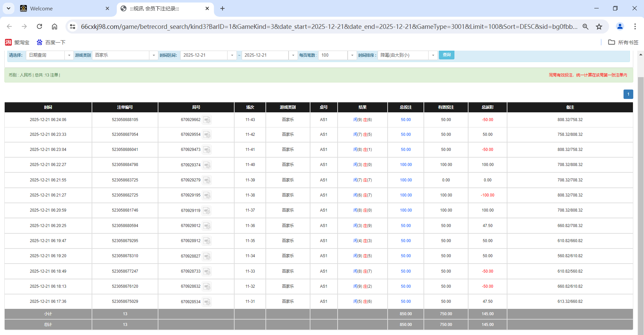Click the detail icon beside round 670929662
The image size is (644, 335).
[207, 120]
